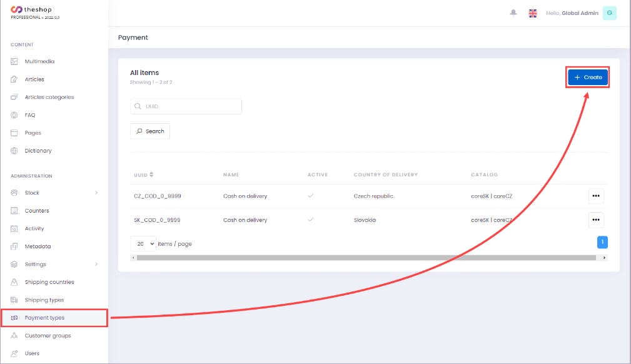The height and width of the screenshot is (364, 631).
Task: Click the theshop logo
Action: click(x=31, y=9)
